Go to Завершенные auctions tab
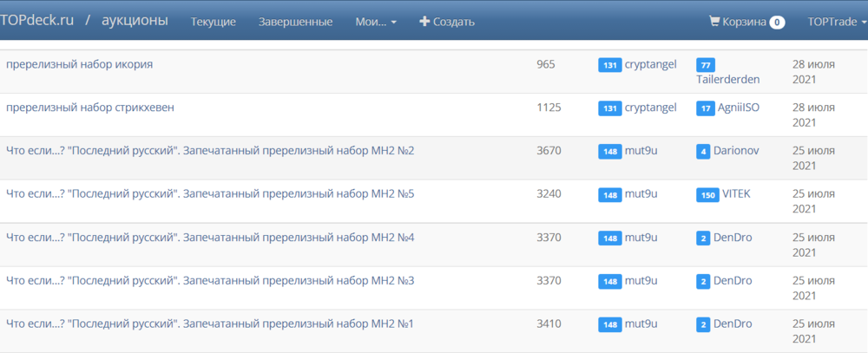The width and height of the screenshot is (868, 353). click(295, 22)
